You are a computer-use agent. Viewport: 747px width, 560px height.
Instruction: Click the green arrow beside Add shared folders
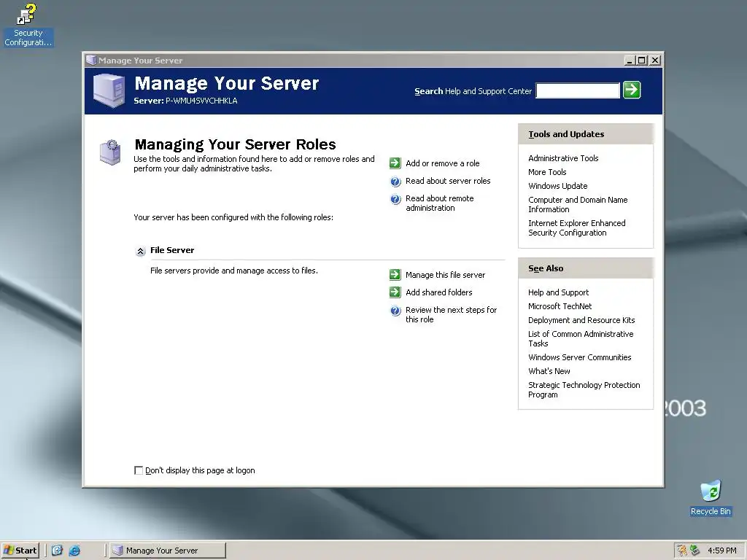point(395,292)
